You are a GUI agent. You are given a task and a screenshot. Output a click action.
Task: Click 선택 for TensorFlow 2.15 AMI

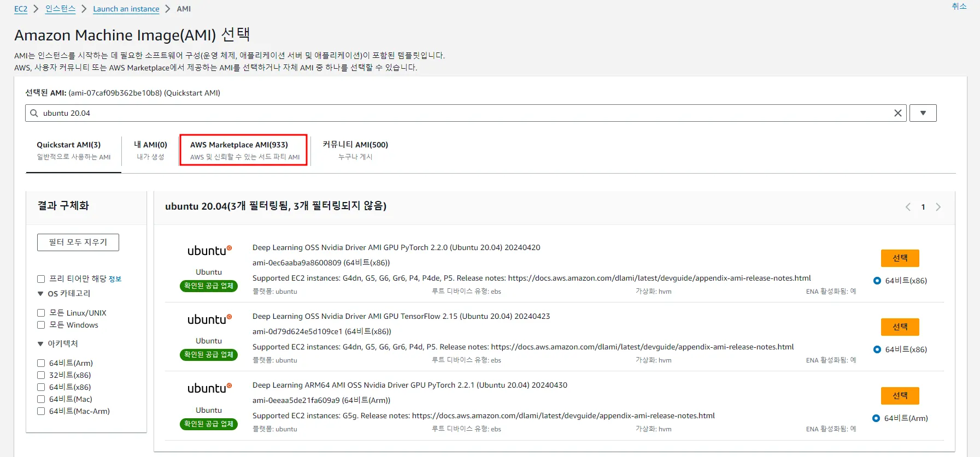point(900,327)
